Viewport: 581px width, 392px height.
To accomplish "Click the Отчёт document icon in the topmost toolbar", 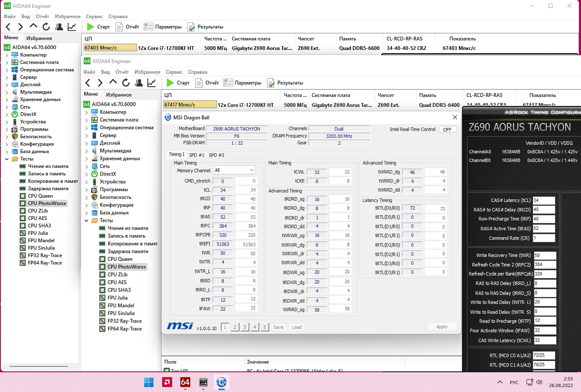I will click(x=119, y=27).
